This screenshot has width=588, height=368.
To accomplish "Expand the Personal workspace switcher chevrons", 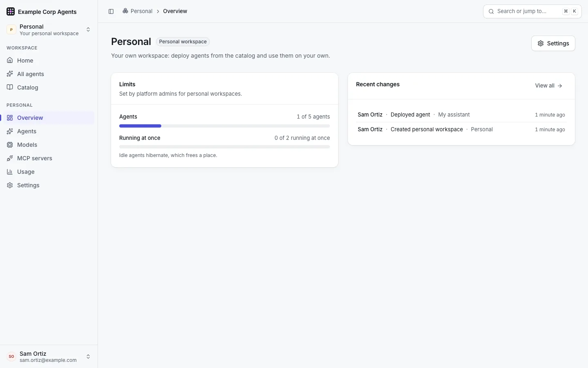I will pos(88,29).
